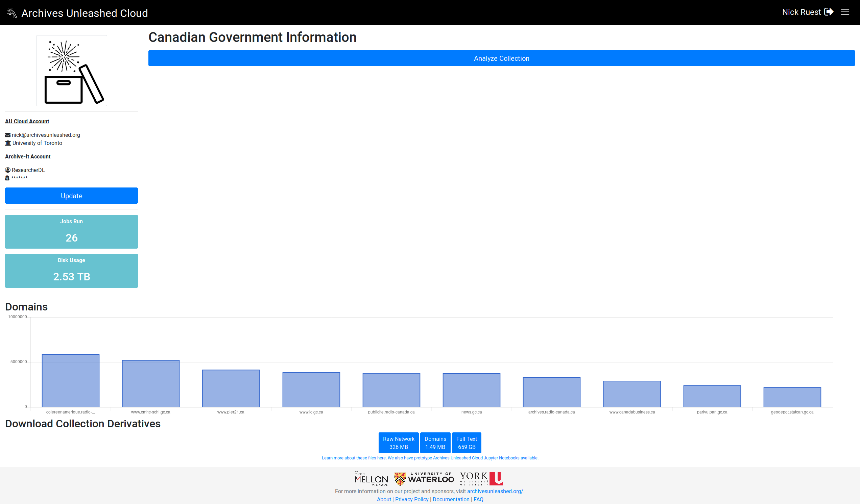Click the Download Collection Derivatives heading

click(83, 424)
